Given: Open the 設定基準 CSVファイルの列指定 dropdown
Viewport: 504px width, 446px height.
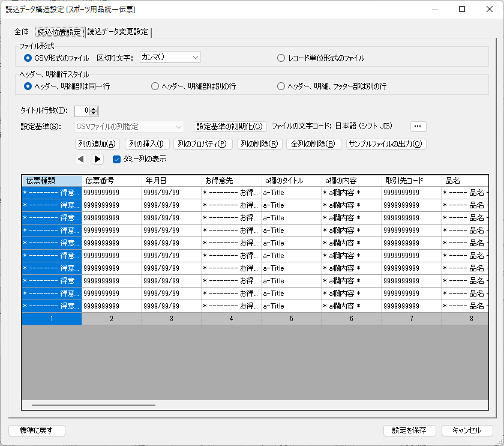Looking at the screenshot, I should (129, 127).
